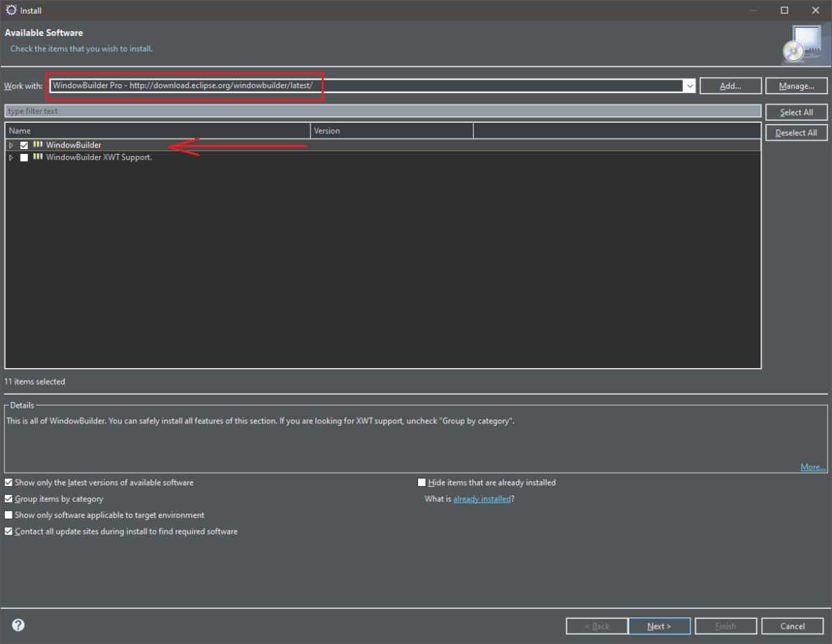The width and height of the screenshot is (832, 644).
Task: Maximize the Install window
Action: 784,10
